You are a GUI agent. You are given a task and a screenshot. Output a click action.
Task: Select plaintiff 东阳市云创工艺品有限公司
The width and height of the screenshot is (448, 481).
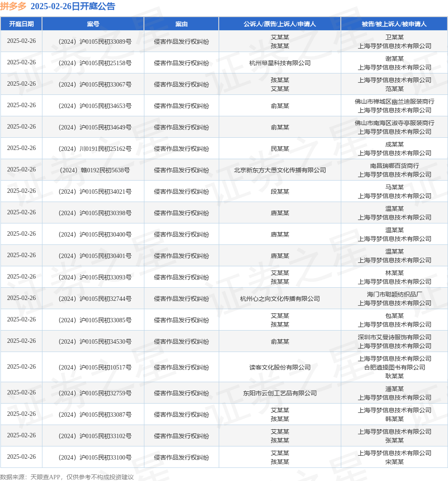pos(280,393)
